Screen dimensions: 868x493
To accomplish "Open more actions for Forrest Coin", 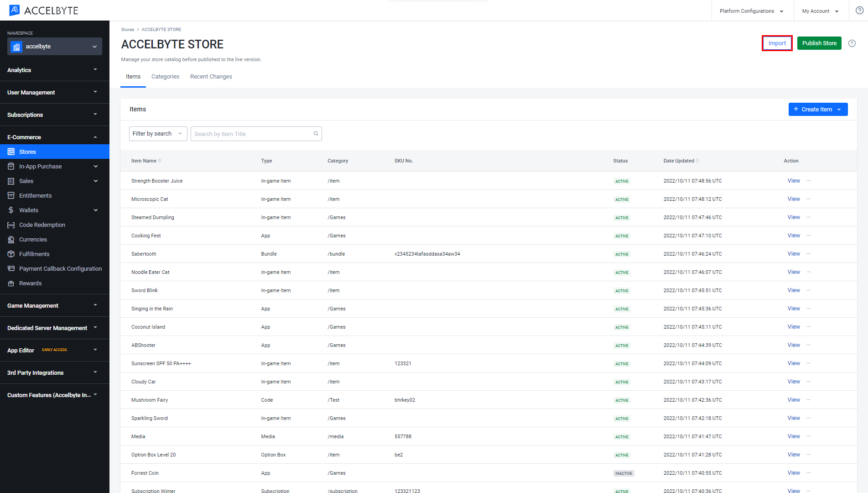I will click(809, 473).
